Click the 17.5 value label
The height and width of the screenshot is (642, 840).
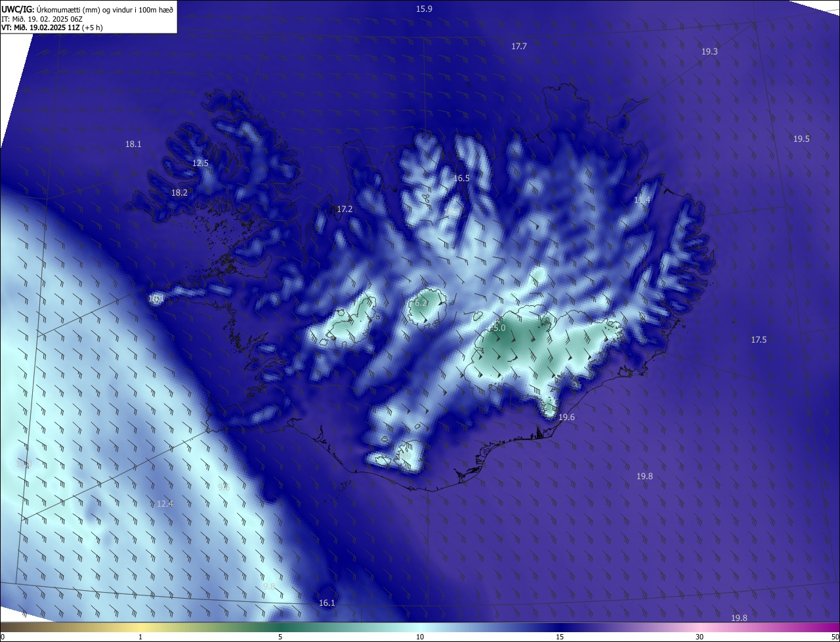pyautogui.click(x=759, y=339)
